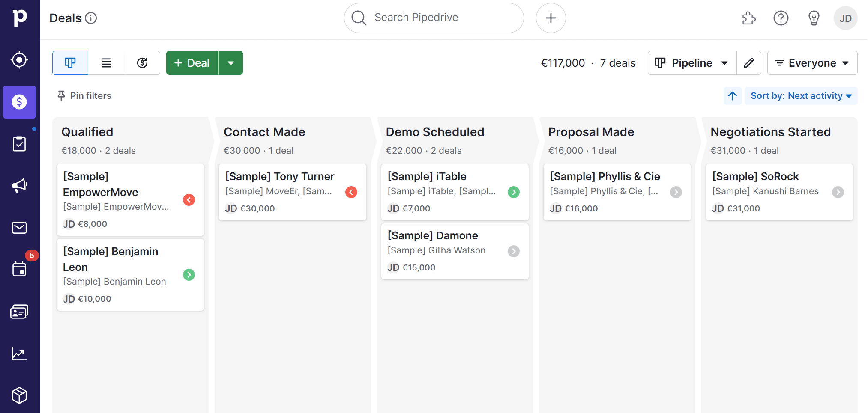This screenshot has width=868, height=413.
Task: Switch to forecast view
Action: point(142,63)
